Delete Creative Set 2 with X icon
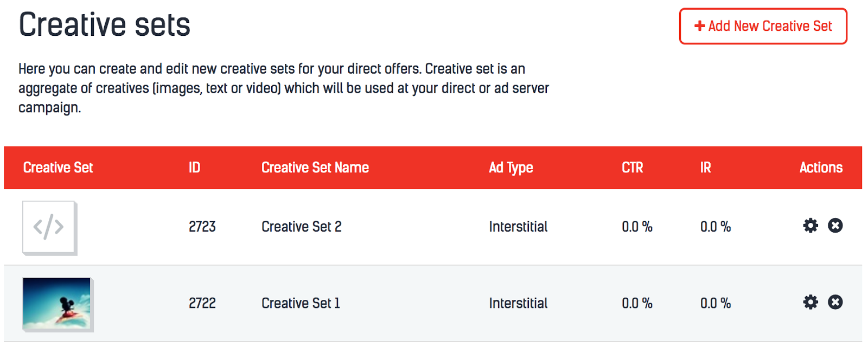The image size is (868, 346). [x=835, y=226]
